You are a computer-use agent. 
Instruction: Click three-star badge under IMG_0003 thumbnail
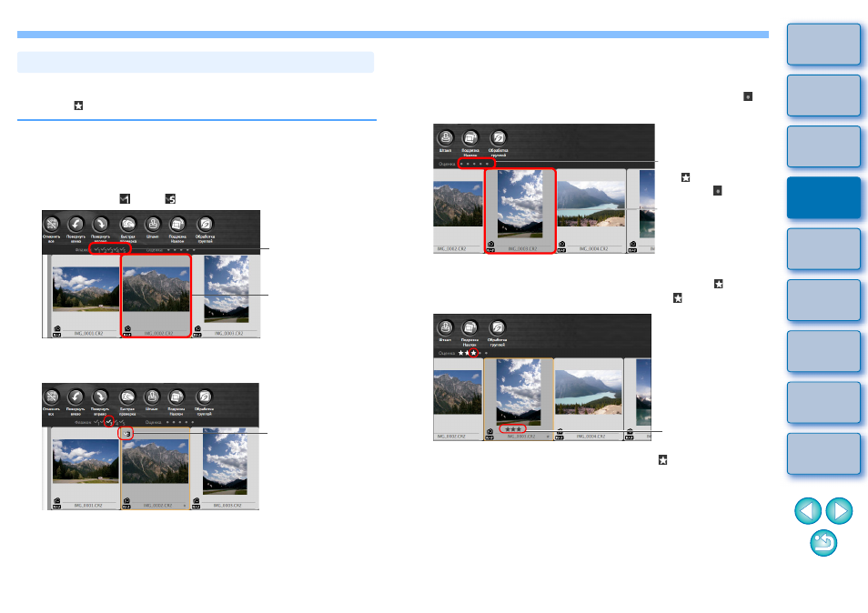512,428
